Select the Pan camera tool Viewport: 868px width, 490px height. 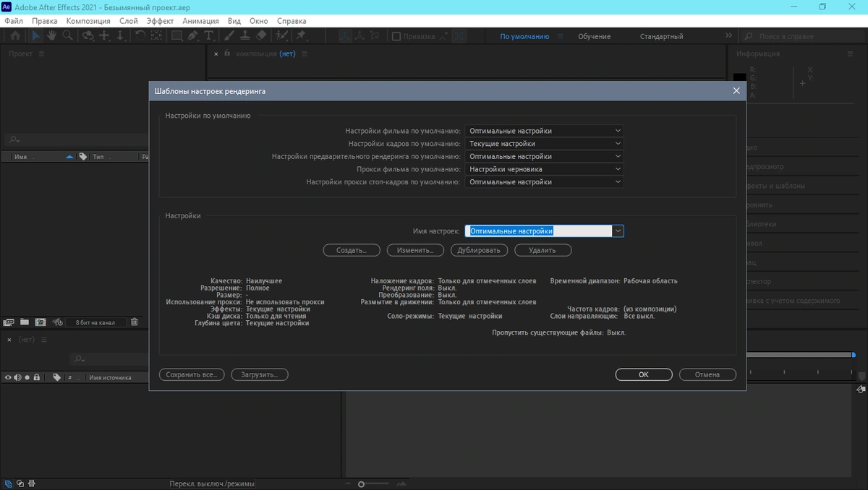point(104,35)
